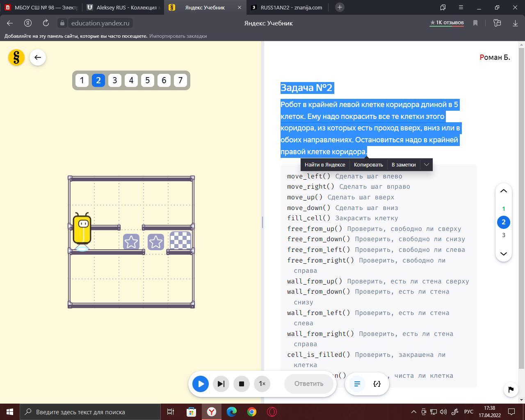This screenshot has height=420, width=525.
Task: Switch to code editor braces icon
Action: pos(377,384)
